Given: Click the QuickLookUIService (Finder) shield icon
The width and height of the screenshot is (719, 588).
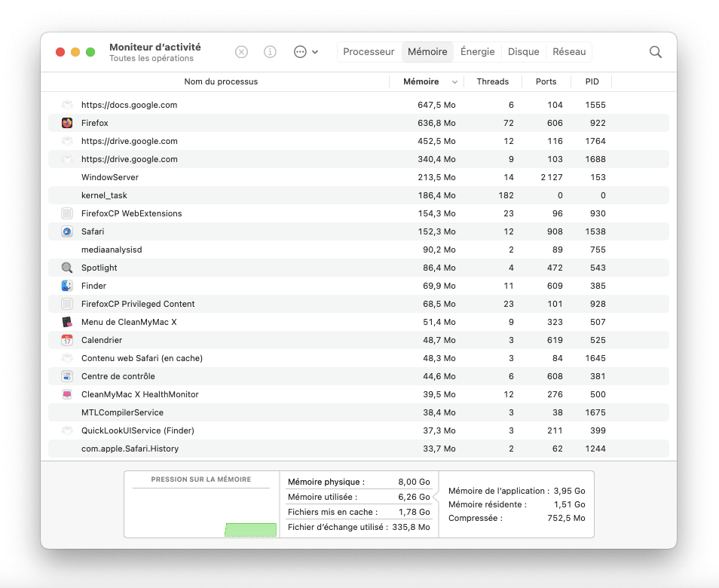Looking at the screenshot, I should pyautogui.click(x=67, y=430).
